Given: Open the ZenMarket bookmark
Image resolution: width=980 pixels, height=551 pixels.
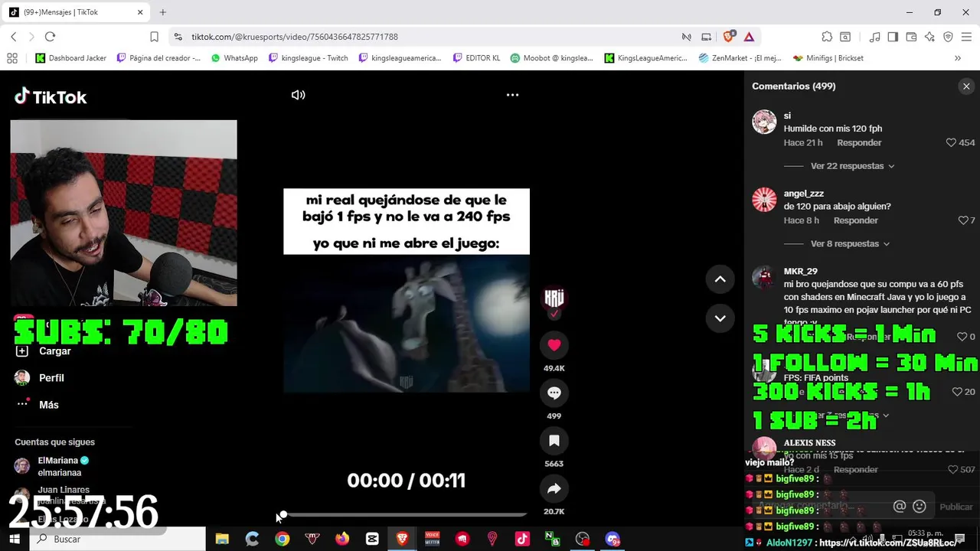Looking at the screenshot, I should (740, 58).
